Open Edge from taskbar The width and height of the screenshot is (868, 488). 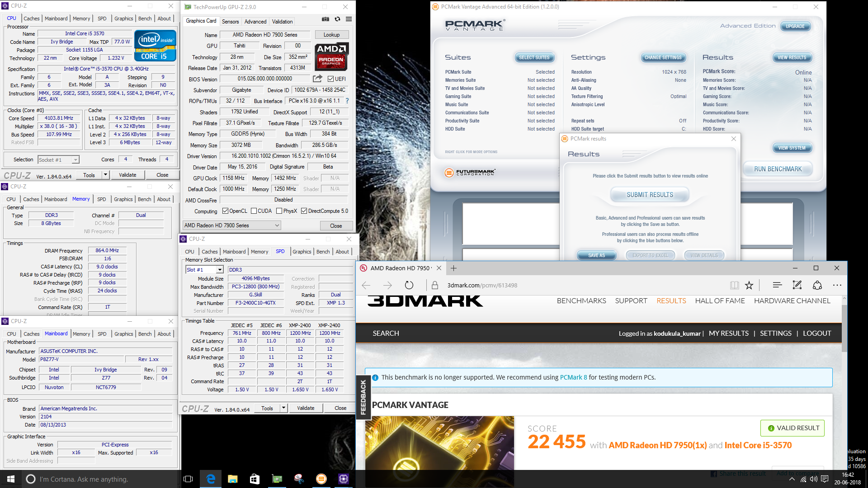click(x=211, y=479)
